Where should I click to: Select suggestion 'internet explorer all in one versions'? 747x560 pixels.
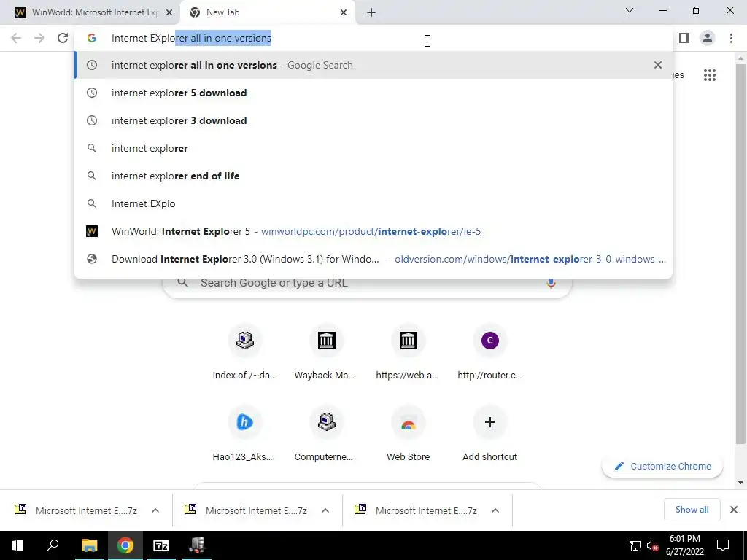pos(373,65)
